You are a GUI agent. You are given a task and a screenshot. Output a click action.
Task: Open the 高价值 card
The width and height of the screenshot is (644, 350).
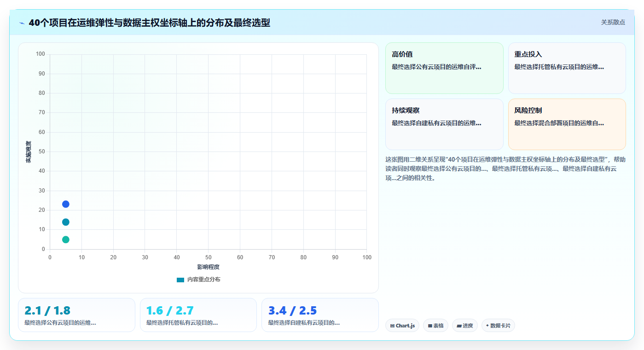(x=444, y=68)
